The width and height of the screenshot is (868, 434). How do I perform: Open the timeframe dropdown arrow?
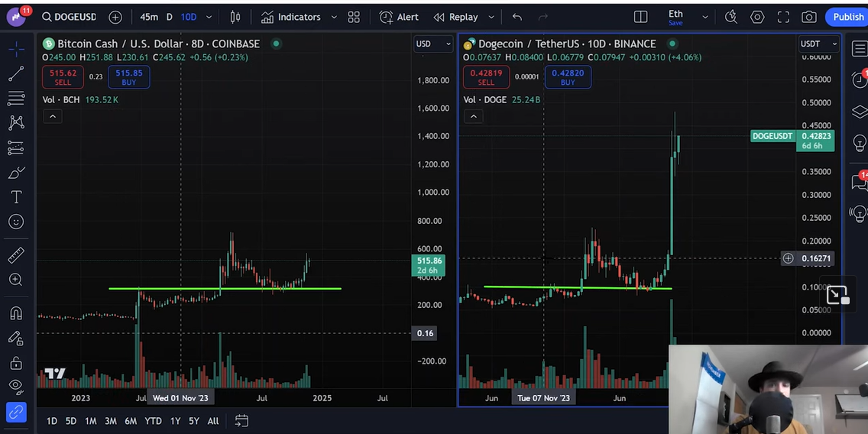209,17
